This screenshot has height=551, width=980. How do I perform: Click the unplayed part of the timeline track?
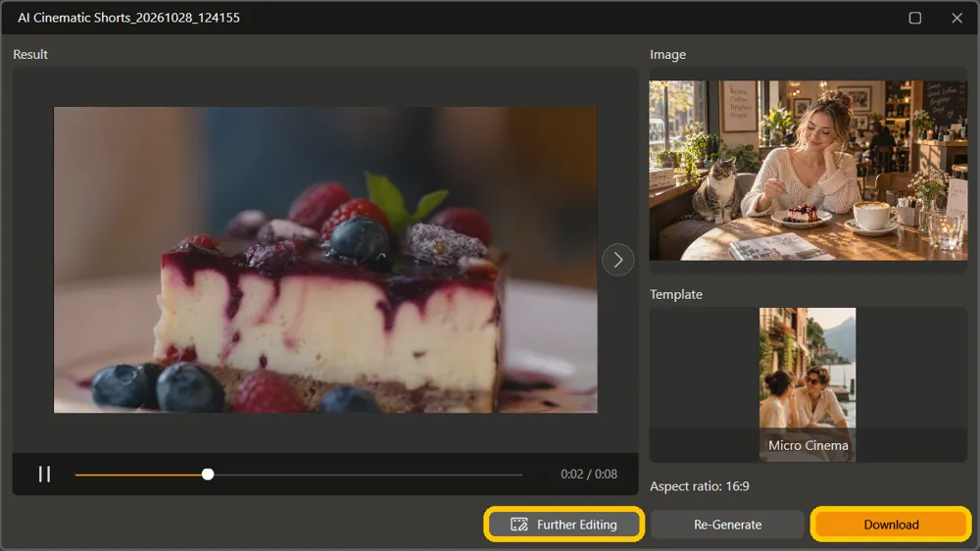(368, 475)
